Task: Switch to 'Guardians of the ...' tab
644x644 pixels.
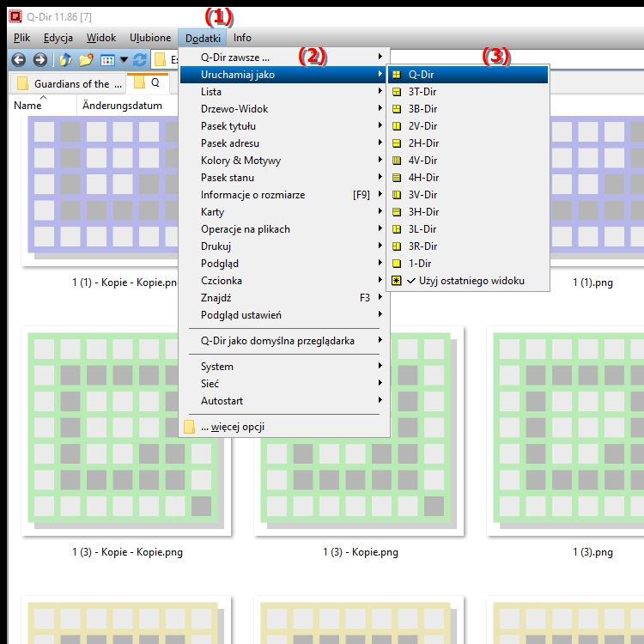Action: [67, 84]
